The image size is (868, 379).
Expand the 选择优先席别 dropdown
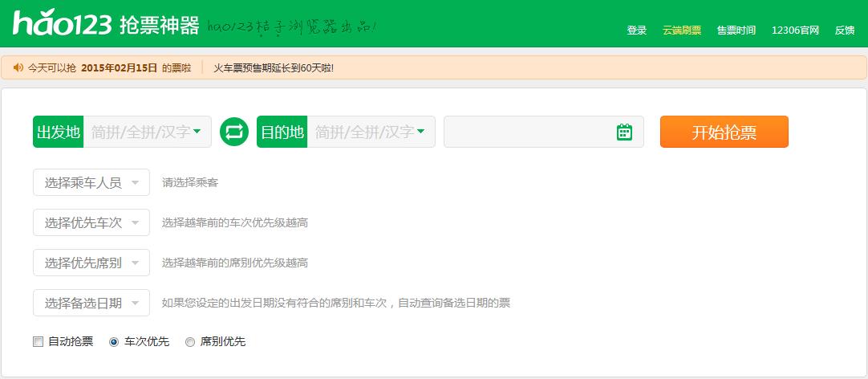(x=91, y=263)
